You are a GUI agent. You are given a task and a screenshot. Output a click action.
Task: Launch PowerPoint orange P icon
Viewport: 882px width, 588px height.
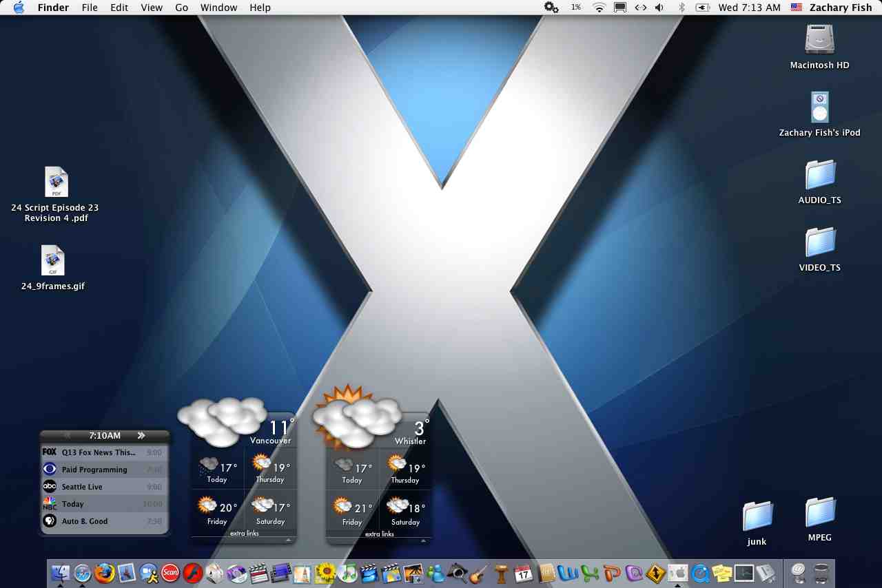click(612, 572)
